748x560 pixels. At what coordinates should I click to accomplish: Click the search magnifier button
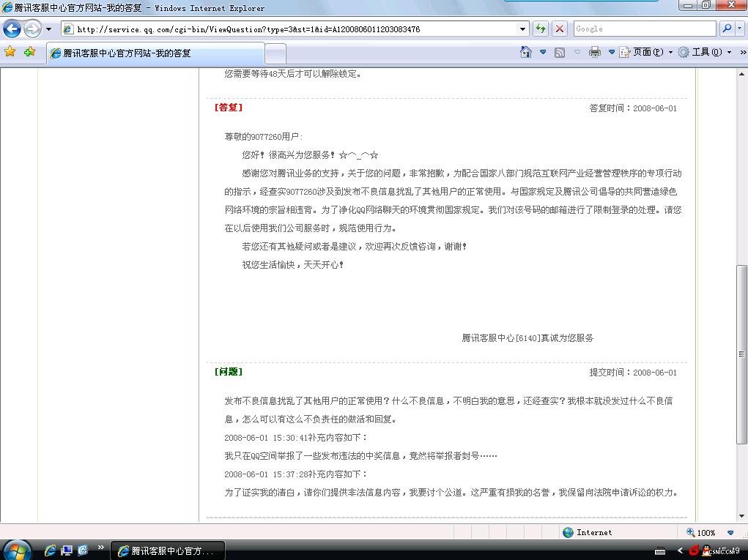tap(726, 29)
